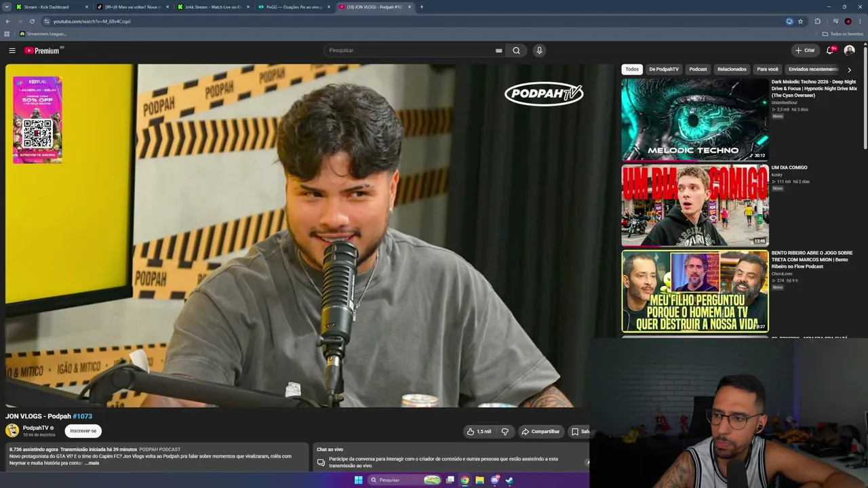Open the Chrome three-dot menu
This screenshot has height=488, width=868.
pos(861,21)
